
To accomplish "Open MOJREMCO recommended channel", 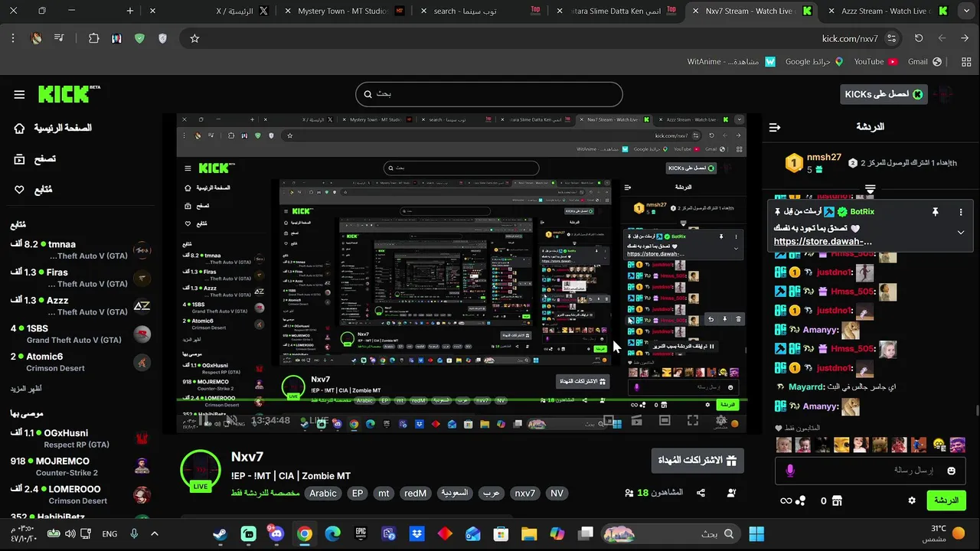I will (80, 467).
